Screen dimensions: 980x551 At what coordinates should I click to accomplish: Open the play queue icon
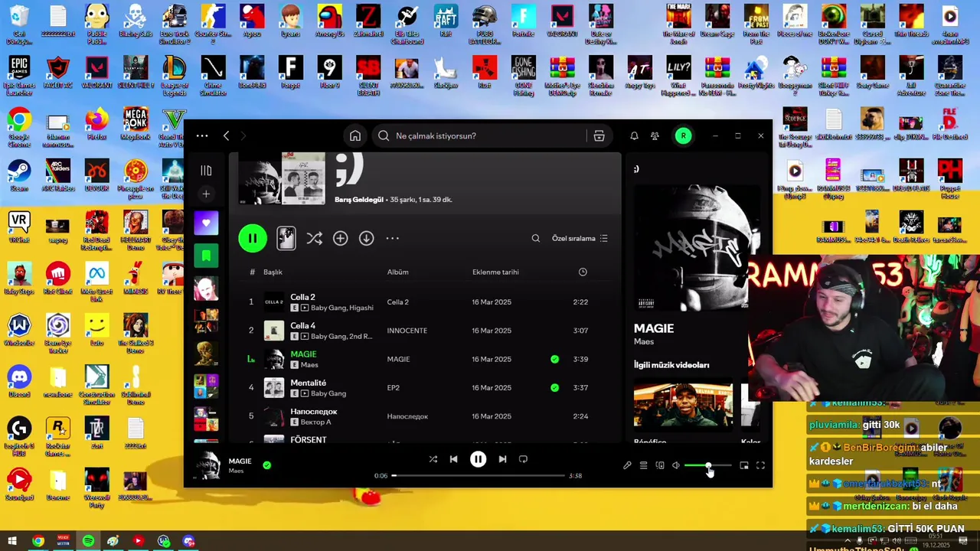tap(643, 465)
